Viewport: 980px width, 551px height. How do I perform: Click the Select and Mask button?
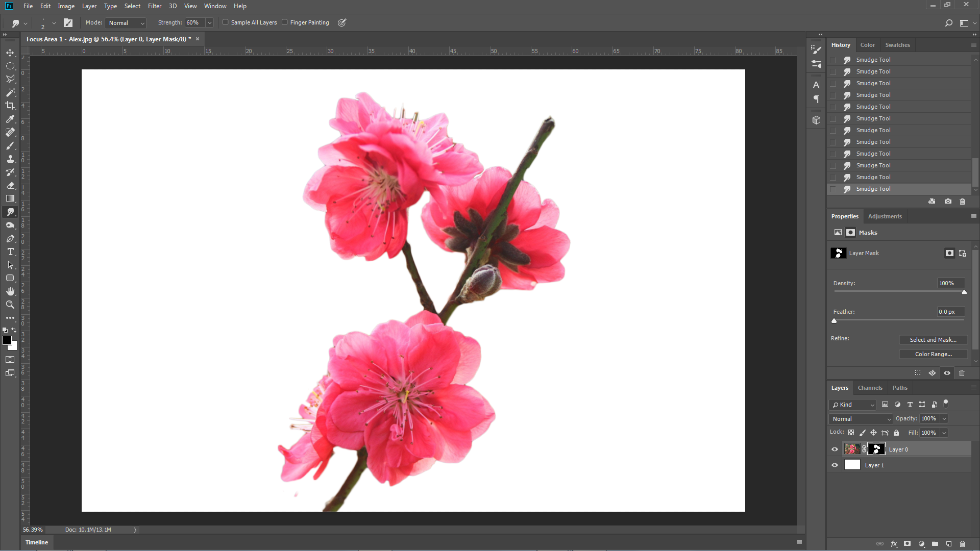point(933,340)
